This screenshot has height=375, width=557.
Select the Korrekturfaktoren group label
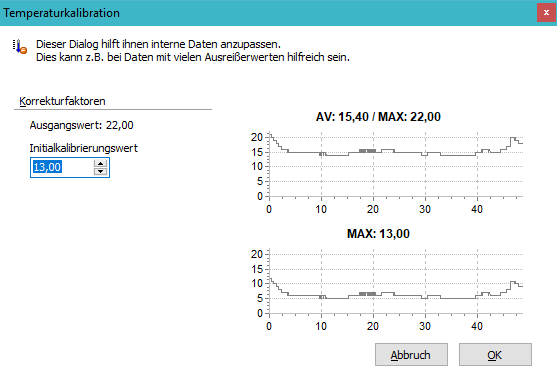pos(62,101)
